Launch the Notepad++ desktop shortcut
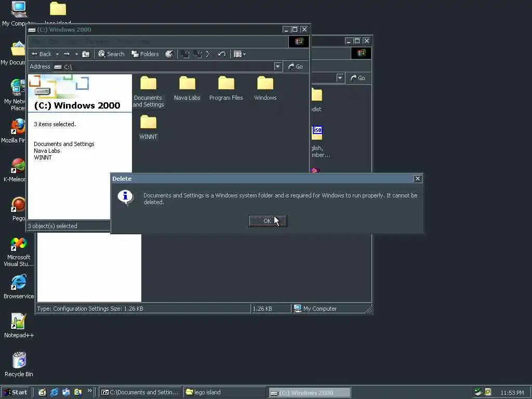The image size is (532, 399). click(x=18, y=322)
